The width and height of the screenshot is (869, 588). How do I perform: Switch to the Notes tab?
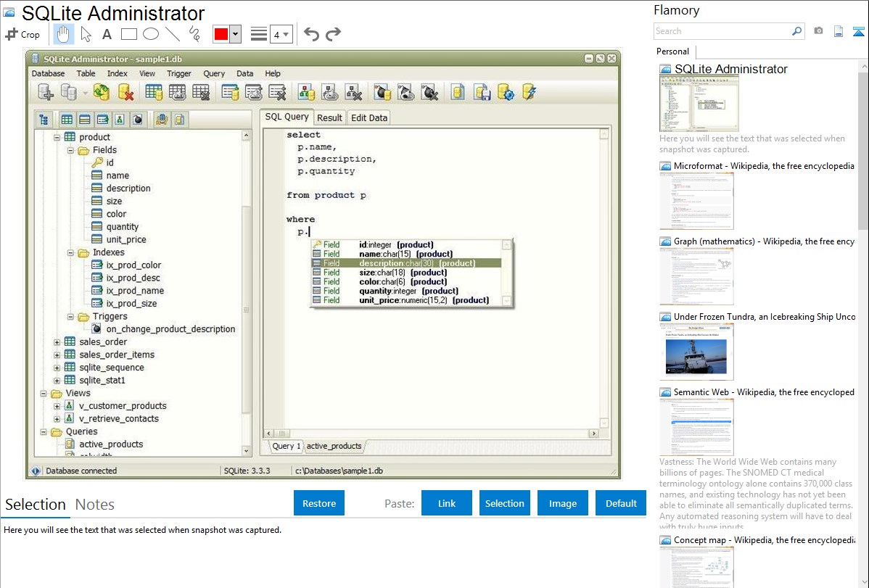click(x=95, y=505)
